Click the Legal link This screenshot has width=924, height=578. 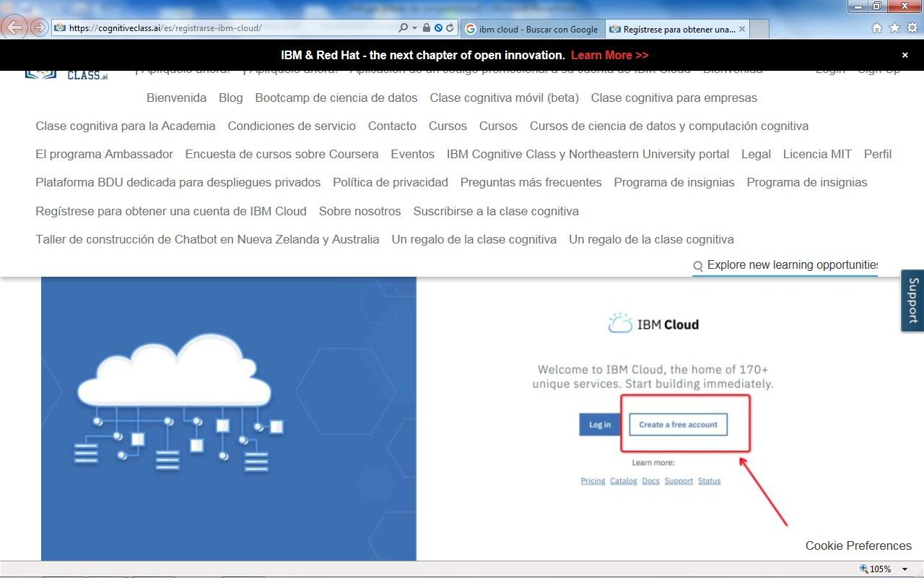point(756,154)
